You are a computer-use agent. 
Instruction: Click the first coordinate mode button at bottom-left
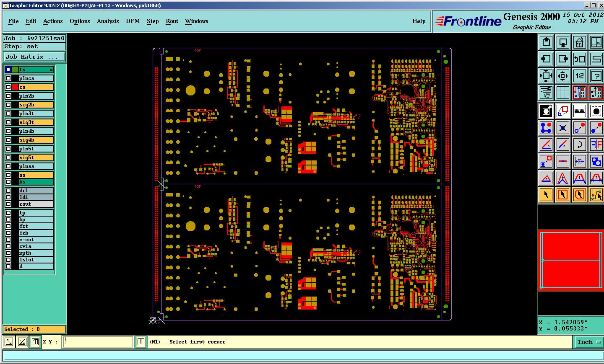[8, 342]
